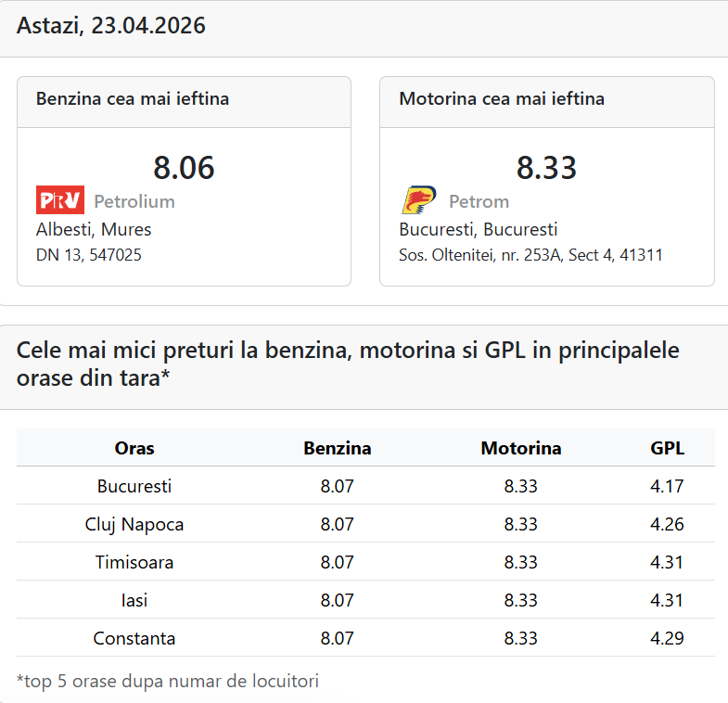The width and height of the screenshot is (728, 703).
Task: Select the GPL column header
Action: 668,448
